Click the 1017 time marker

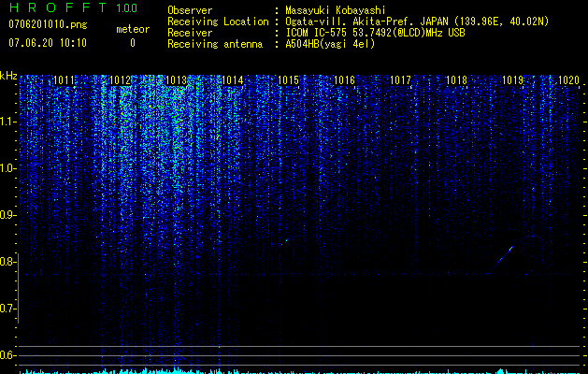click(400, 80)
